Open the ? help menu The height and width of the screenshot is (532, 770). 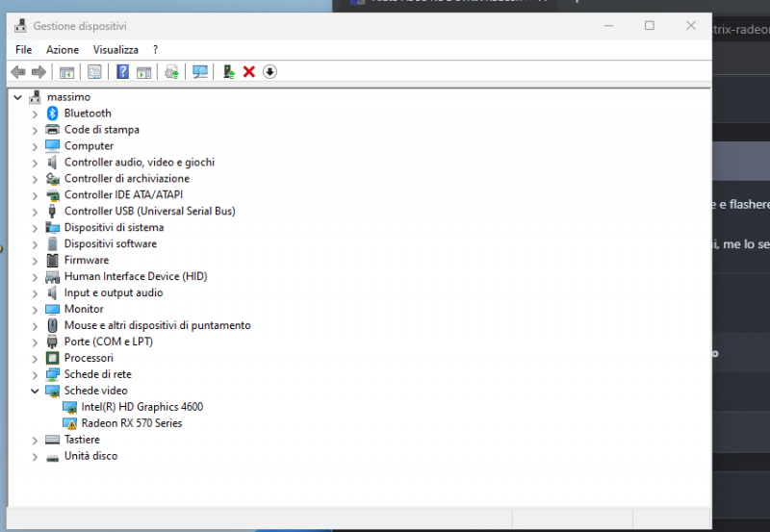pos(155,50)
